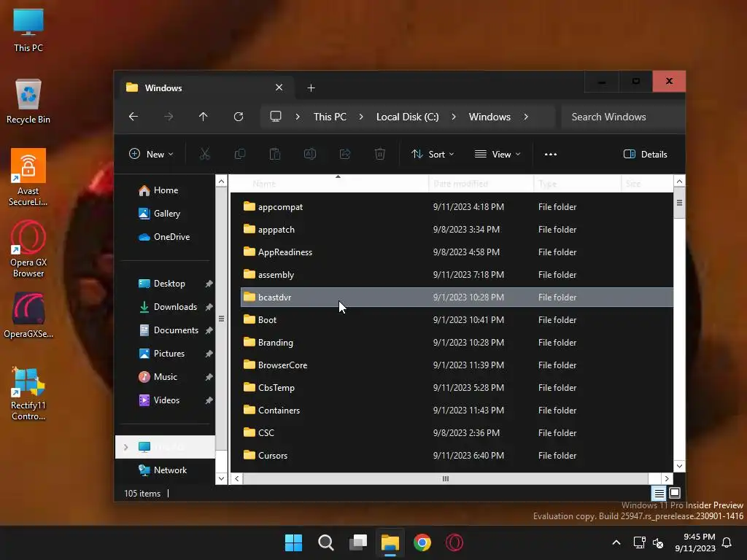Image resolution: width=747 pixels, height=560 pixels.
Task: Expand chevron after Windows breadcrumb
Action: 526,117
